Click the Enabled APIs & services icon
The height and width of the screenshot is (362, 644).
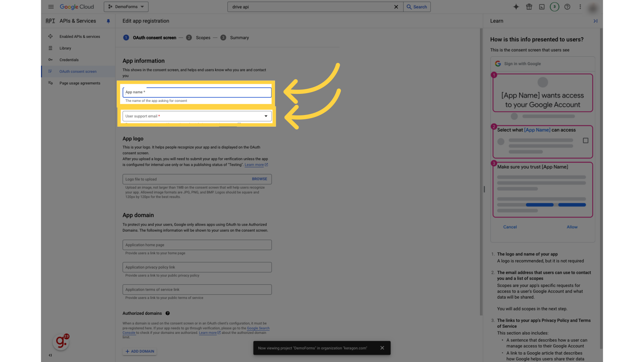50,37
